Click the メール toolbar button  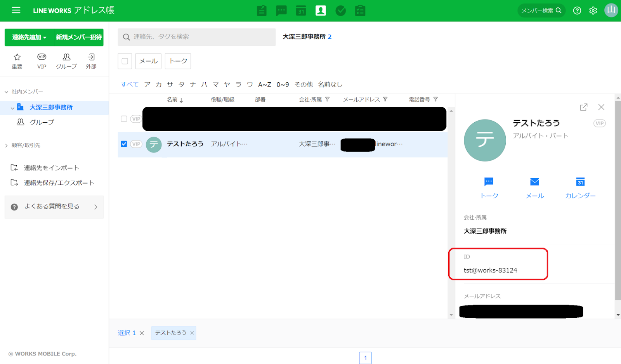point(148,61)
